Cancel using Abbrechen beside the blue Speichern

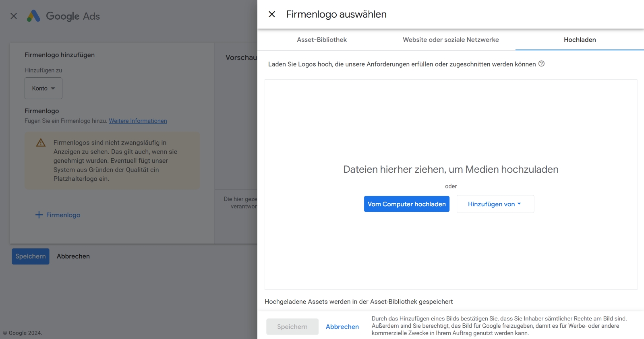[73, 256]
